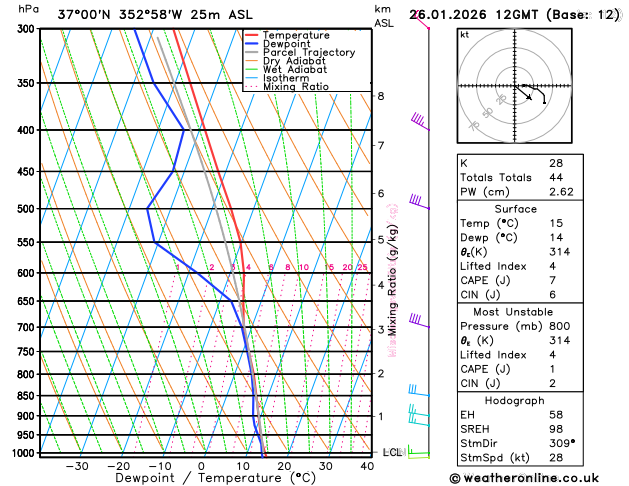Image resolution: width=629 pixels, height=486 pixels.
Task: Click the weatheronline.co.uk copyright text
Action: pos(524,478)
